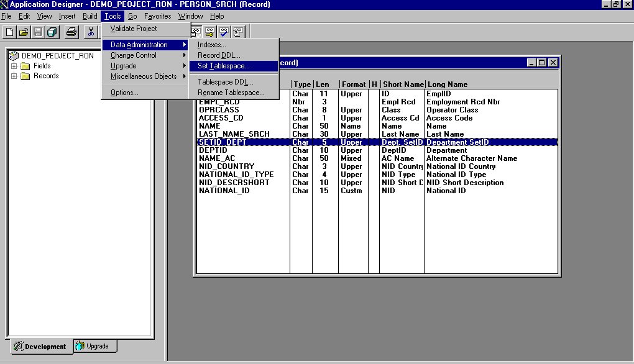Viewport: 634px width, 364px height.
Task: Open the Go menu
Action: coord(132,16)
